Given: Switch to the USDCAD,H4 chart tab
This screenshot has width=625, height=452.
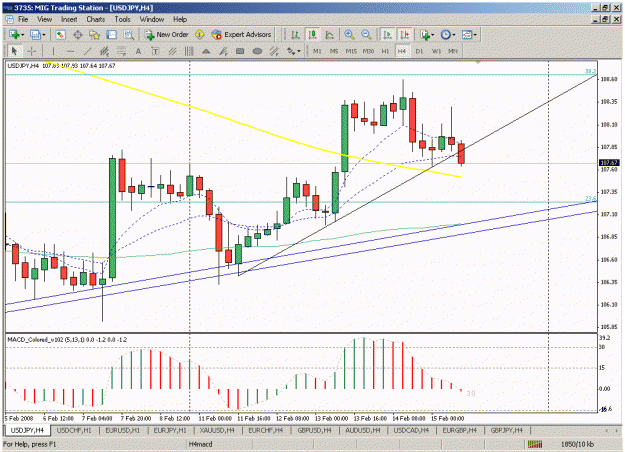Looking at the screenshot, I should 411,430.
